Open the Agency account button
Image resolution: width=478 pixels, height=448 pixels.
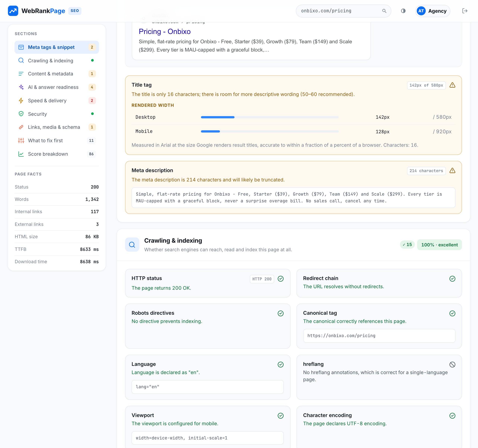pyautogui.click(x=433, y=11)
